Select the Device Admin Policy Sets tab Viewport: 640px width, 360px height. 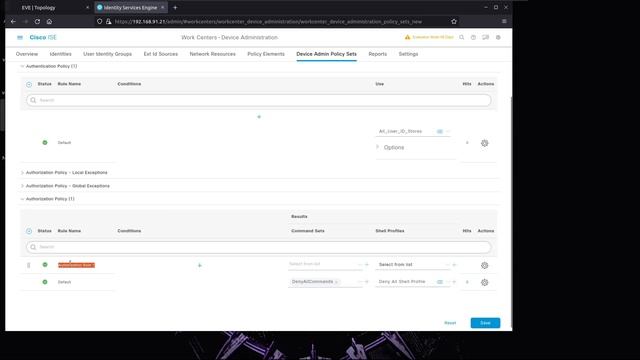pyautogui.click(x=326, y=54)
